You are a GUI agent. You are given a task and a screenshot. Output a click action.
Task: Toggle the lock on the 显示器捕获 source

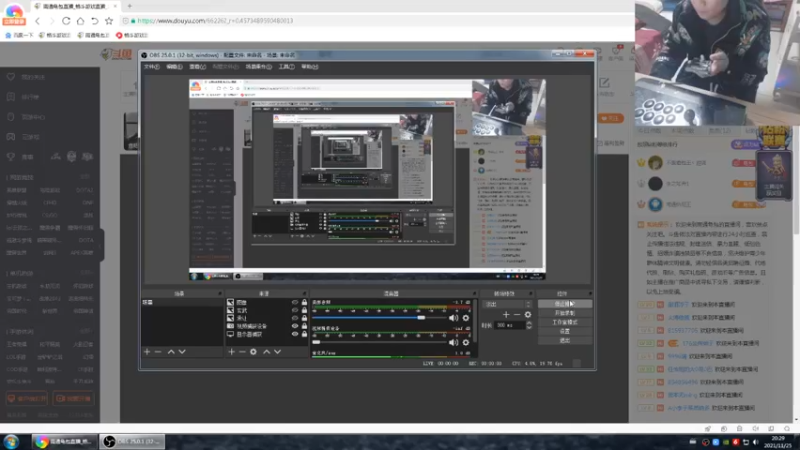click(304, 334)
